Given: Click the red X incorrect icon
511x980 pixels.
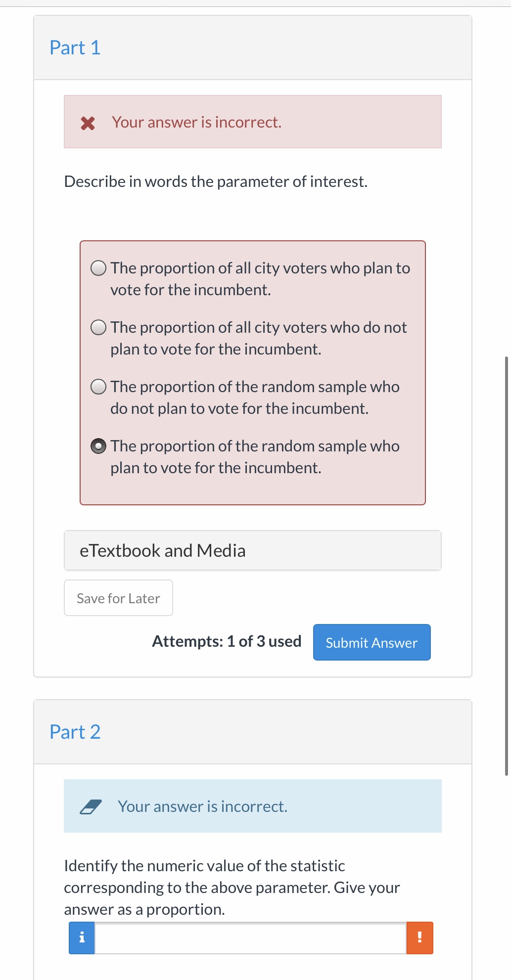Looking at the screenshot, I should (88, 123).
